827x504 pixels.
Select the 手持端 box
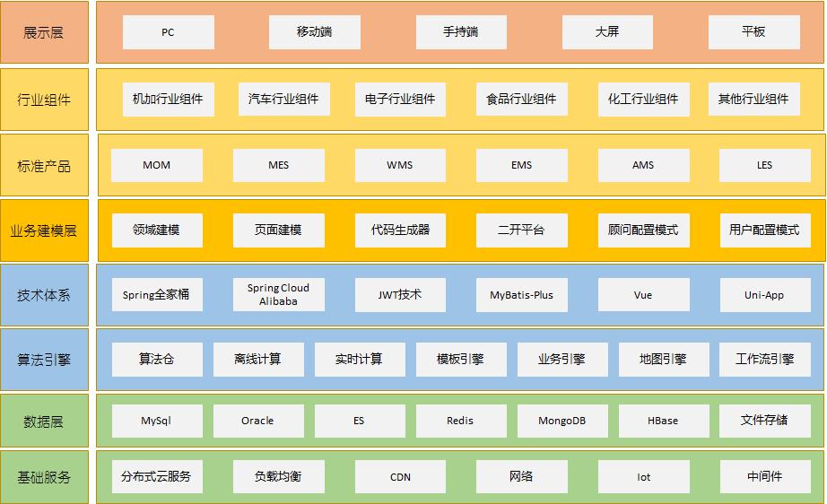tap(461, 32)
